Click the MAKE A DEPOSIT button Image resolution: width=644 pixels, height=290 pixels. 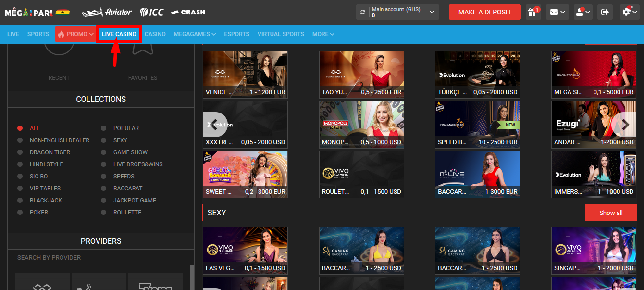[484, 12]
